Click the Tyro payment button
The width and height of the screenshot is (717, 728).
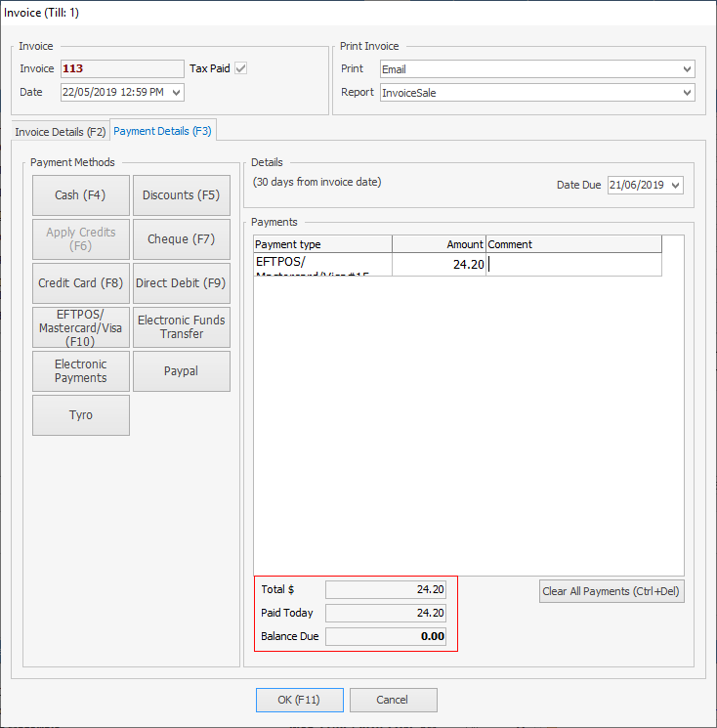click(81, 415)
